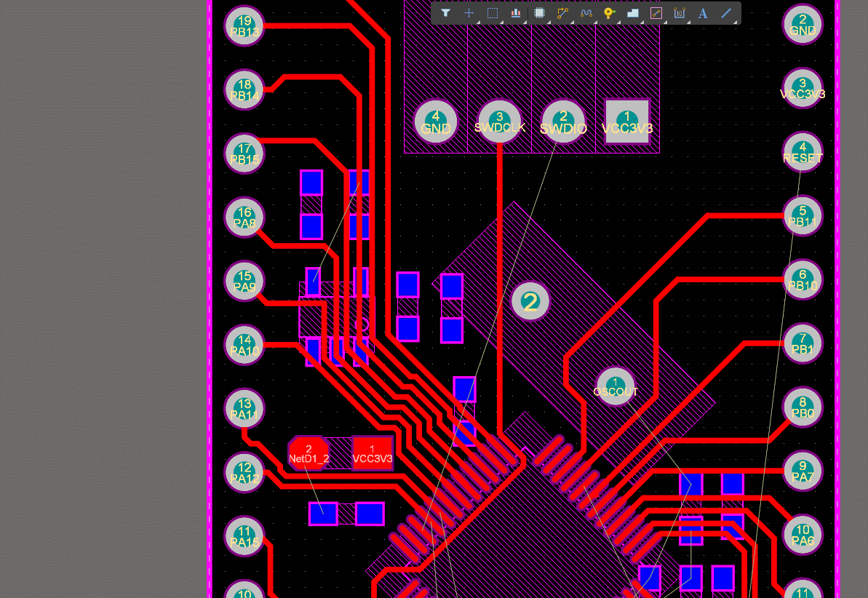Select pad 9 PA7
This screenshot has height=598, width=868.
pyautogui.click(x=803, y=471)
